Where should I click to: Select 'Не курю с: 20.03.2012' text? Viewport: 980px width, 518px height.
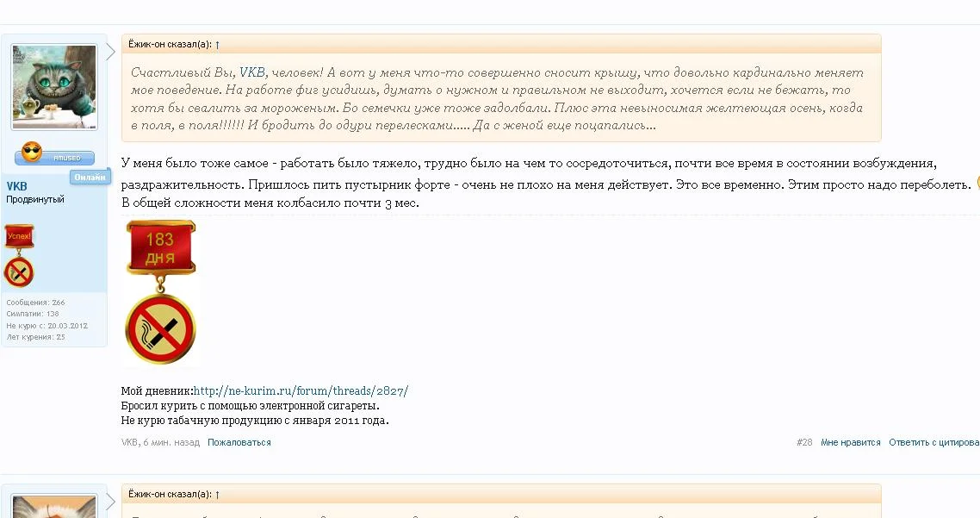coord(47,326)
